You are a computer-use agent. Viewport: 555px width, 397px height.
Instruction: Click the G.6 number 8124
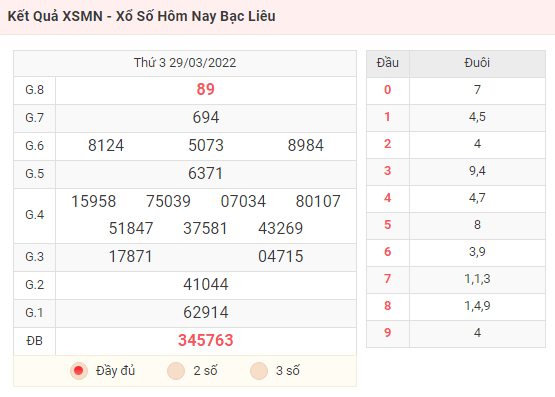[x=106, y=145]
